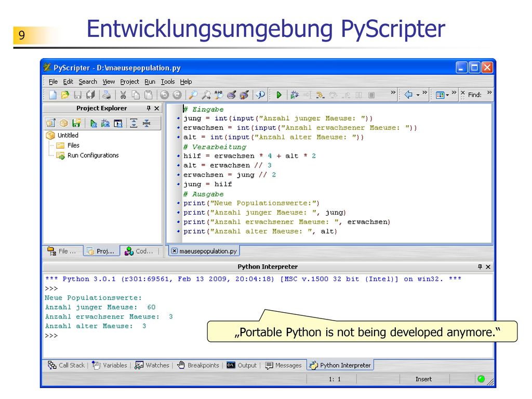Click the layouts grid toolbar icon
Viewport: 532px width, 399px height.
click(440, 95)
